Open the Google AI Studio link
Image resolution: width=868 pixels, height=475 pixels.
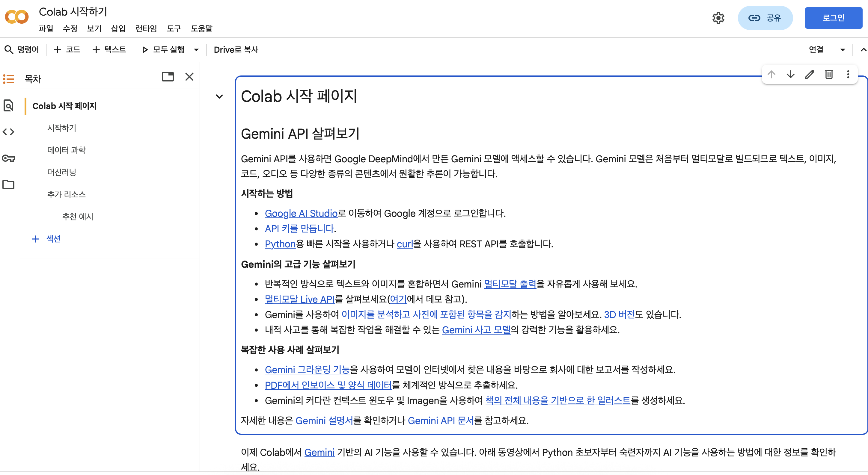tap(301, 214)
